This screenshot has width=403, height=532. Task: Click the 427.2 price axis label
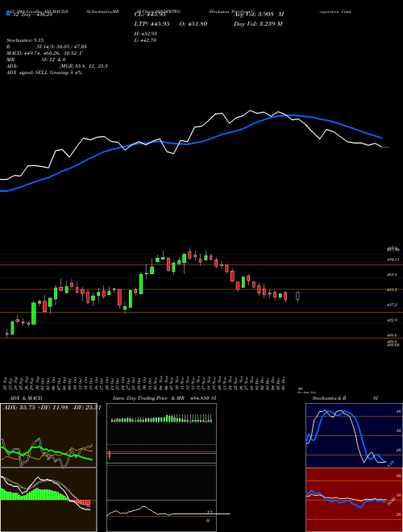(x=393, y=305)
